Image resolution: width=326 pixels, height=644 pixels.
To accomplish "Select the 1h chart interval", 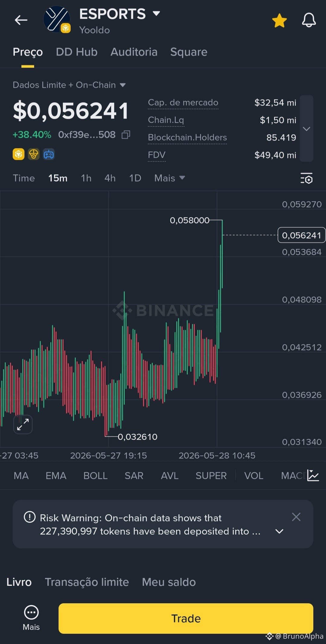I will (86, 178).
